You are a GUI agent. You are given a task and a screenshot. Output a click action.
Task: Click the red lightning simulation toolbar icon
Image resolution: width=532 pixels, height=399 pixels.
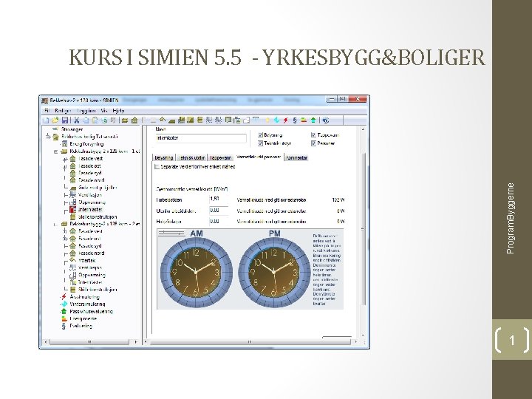286,120
